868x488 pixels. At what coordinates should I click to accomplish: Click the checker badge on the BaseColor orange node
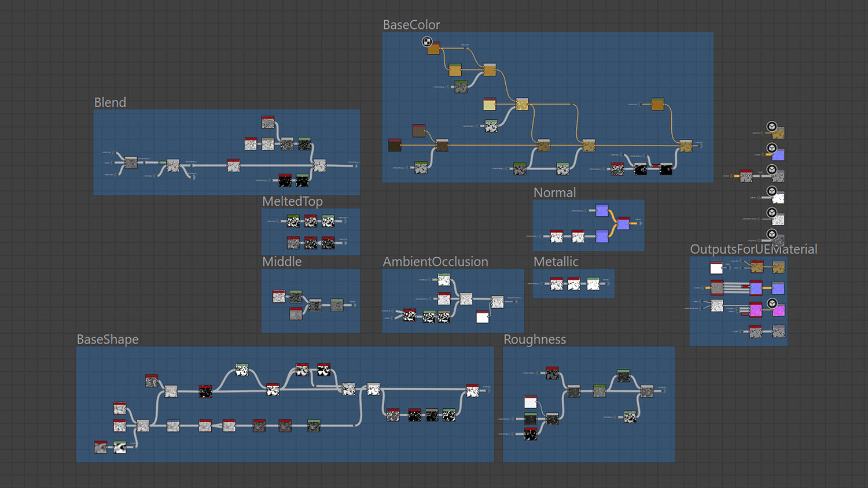[x=426, y=41]
